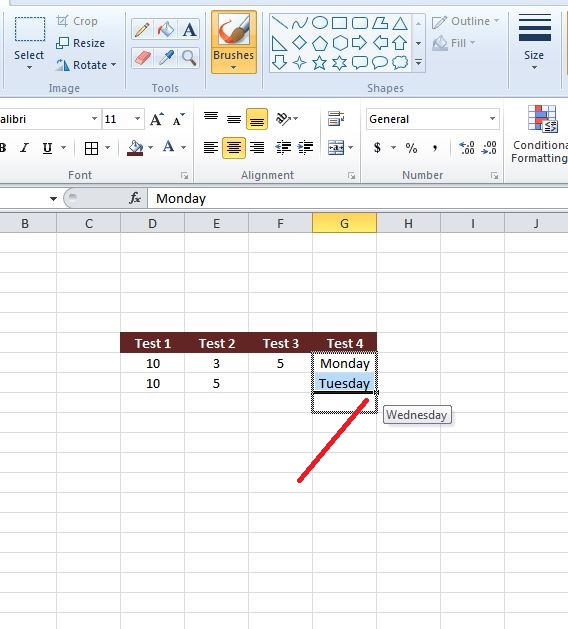Screen dimensions: 568x629
Task: Click the Percent Style icon
Action: click(x=411, y=148)
